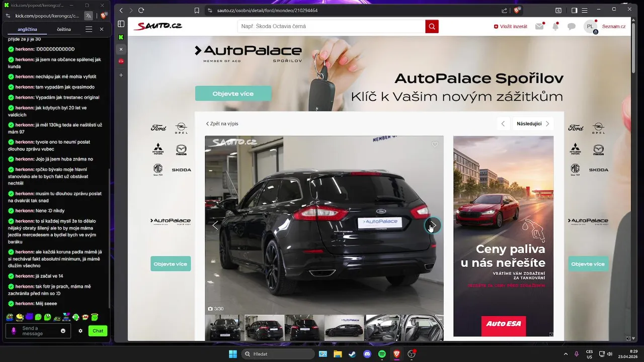Click the Vložit inzerát link
This screenshot has height=362, width=644.
coord(511,27)
